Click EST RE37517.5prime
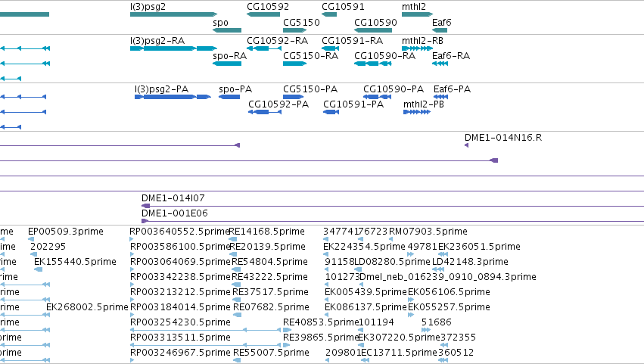644x364 pixels. pyautogui.click(x=270, y=292)
